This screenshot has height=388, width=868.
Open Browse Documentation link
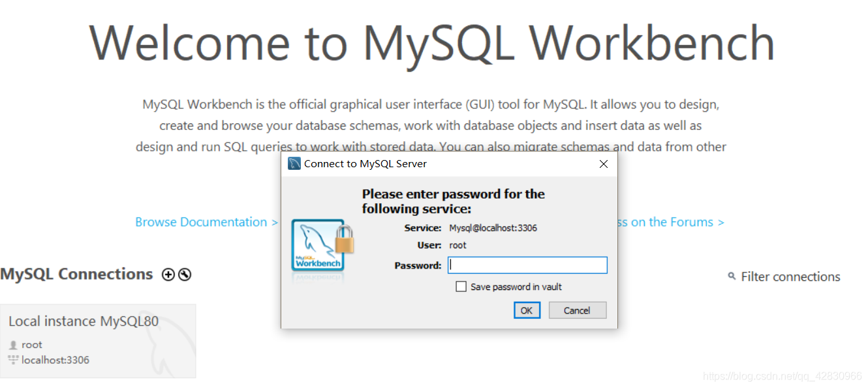point(206,222)
